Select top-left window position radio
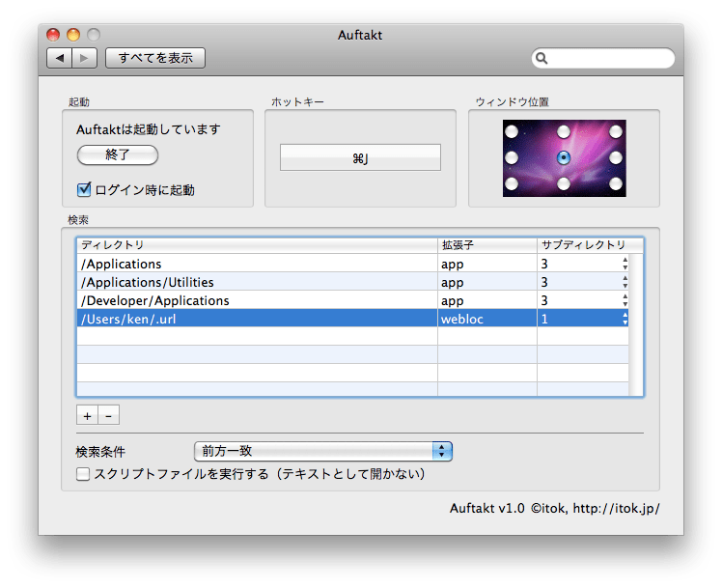Viewport: 722px width, 588px height. [x=512, y=131]
